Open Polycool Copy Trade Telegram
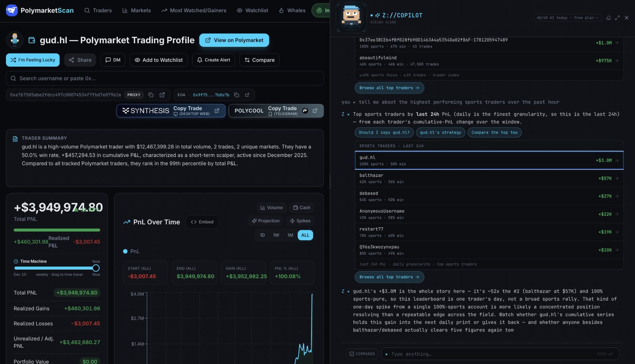 point(276,111)
